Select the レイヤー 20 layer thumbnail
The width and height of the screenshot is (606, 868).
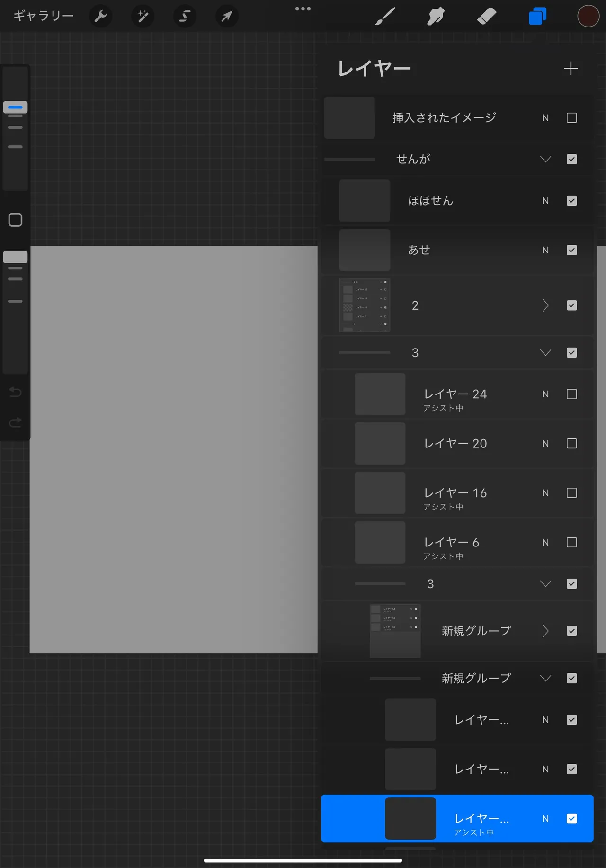pos(380,444)
